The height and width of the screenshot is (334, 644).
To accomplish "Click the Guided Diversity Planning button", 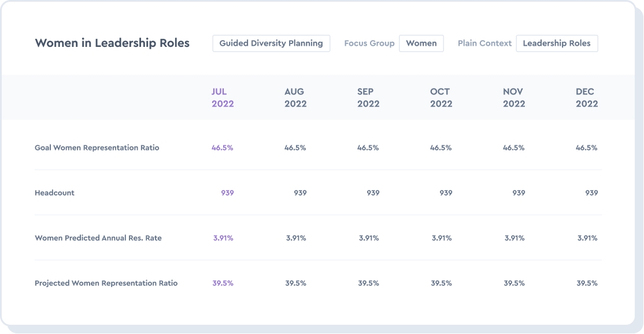I will (x=271, y=43).
